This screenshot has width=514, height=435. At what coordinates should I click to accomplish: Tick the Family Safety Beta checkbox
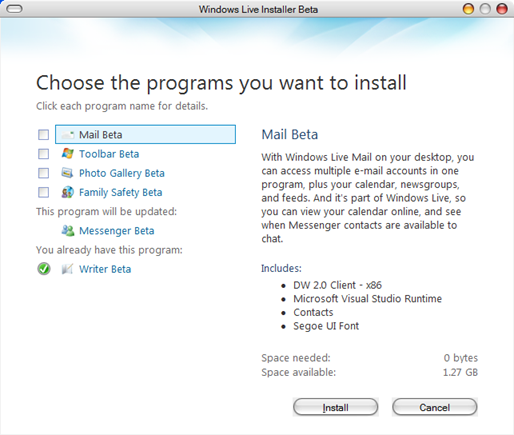click(x=43, y=192)
